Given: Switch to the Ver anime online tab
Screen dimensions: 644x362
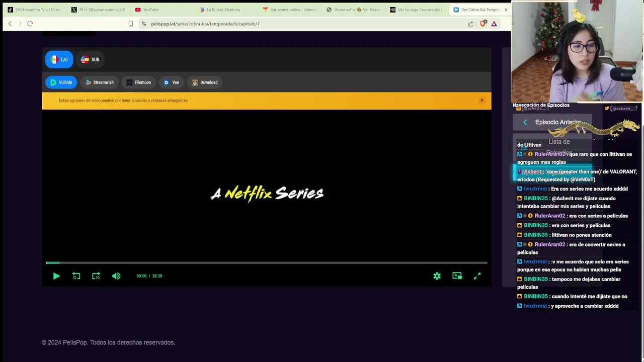Looking at the screenshot, I should coord(289,10).
